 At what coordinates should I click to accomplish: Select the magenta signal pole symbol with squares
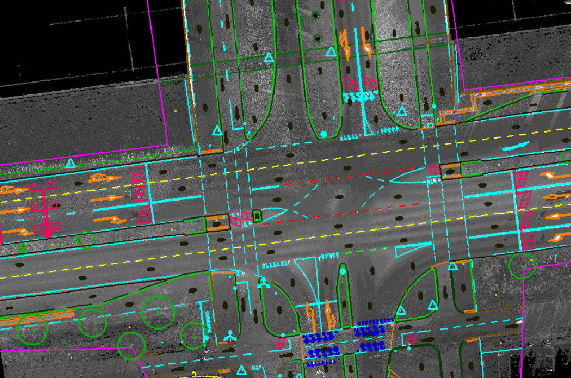click(x=44, y=210)
